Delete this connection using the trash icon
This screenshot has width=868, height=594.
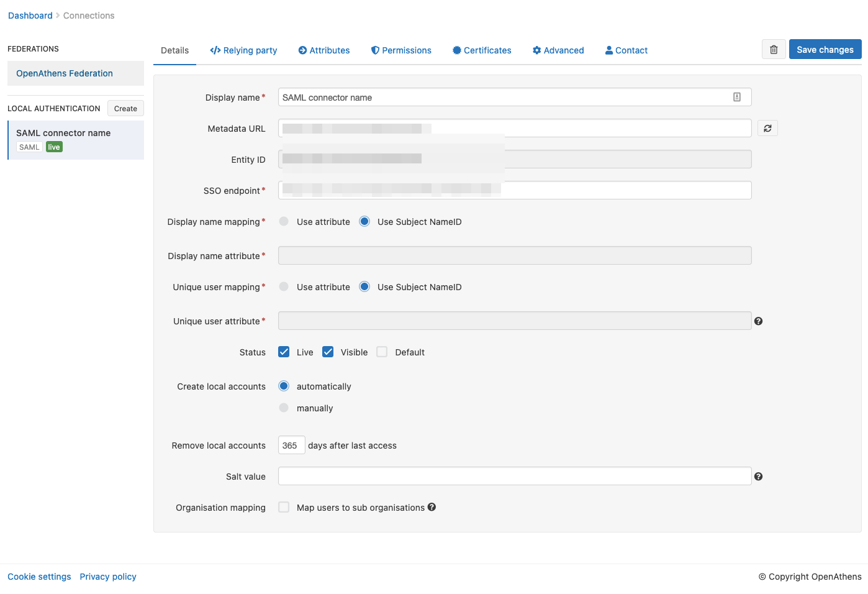pos(774,49)
